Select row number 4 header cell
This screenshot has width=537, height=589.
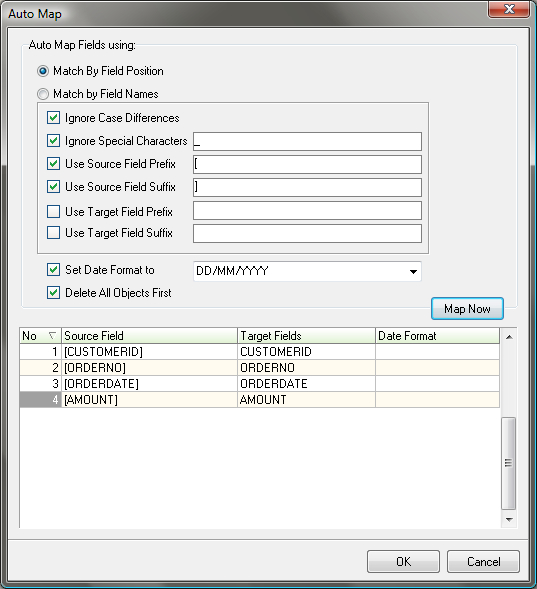click(40, 400)
